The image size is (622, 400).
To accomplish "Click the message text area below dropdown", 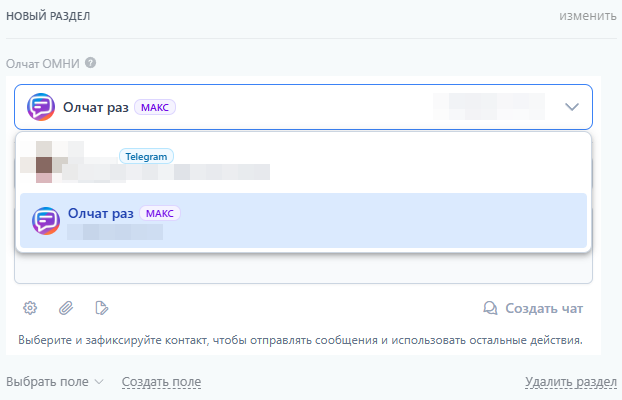I will click(x=303, y=268).
